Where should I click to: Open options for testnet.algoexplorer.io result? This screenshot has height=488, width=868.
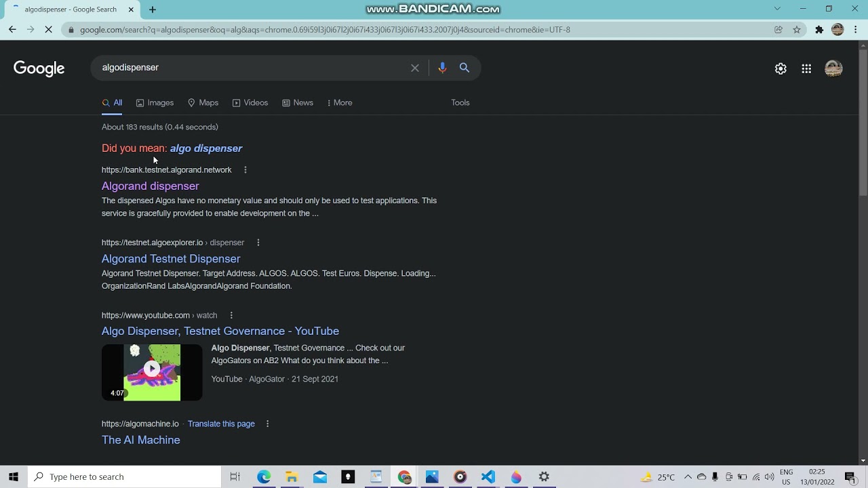[x=258, y=243]
